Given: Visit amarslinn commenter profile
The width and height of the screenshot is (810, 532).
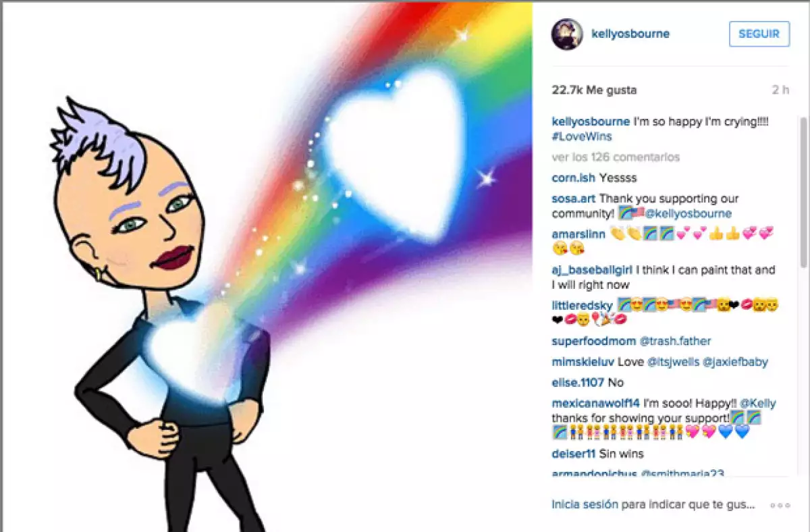Looking at the screenshot, I should 578,234.
